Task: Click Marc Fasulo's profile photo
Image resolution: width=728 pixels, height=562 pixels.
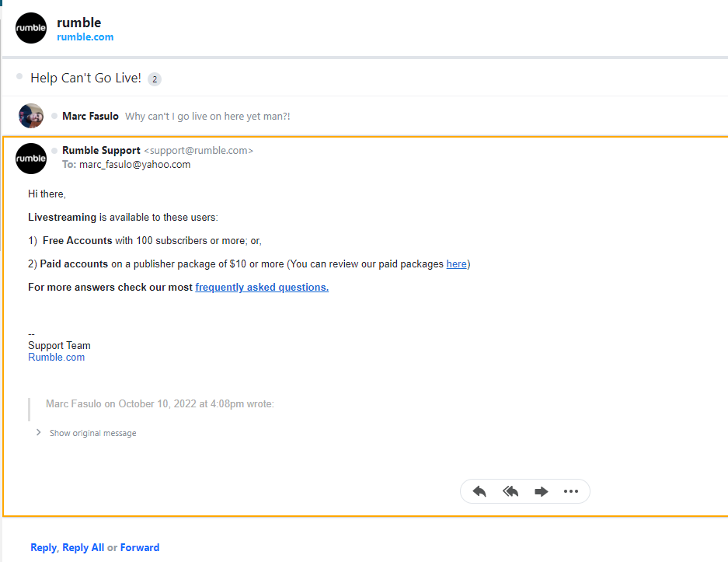Action: tap(31, 116)
